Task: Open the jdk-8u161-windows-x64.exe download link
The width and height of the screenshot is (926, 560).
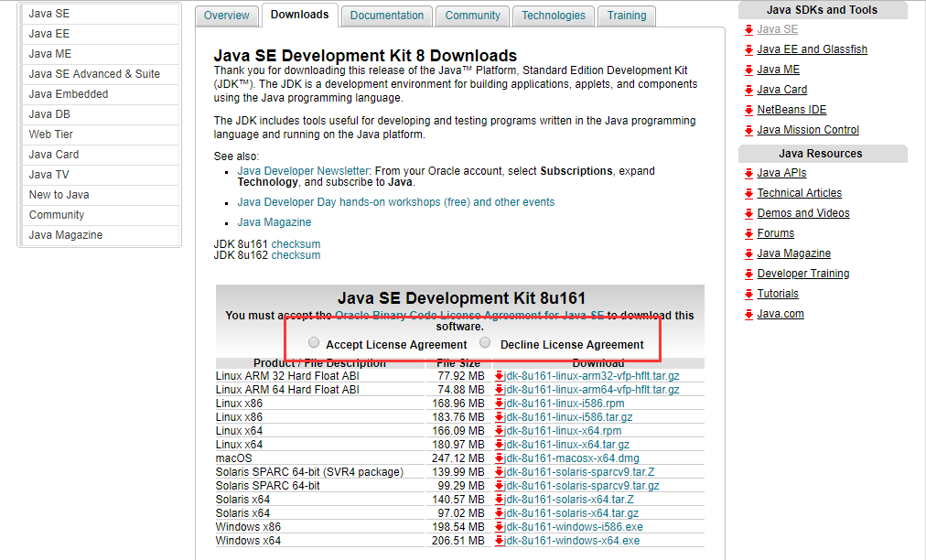Action: [572, 541]
